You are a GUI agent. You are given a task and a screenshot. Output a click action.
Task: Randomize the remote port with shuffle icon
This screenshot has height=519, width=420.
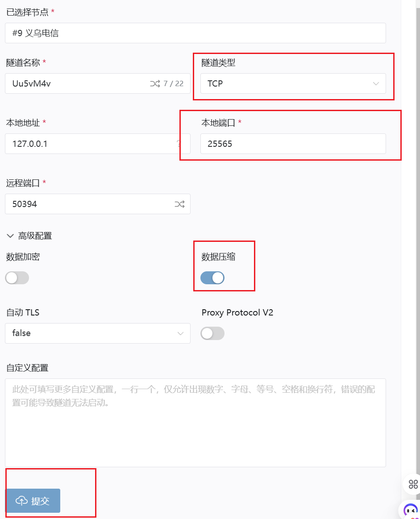tap(179, 204)
